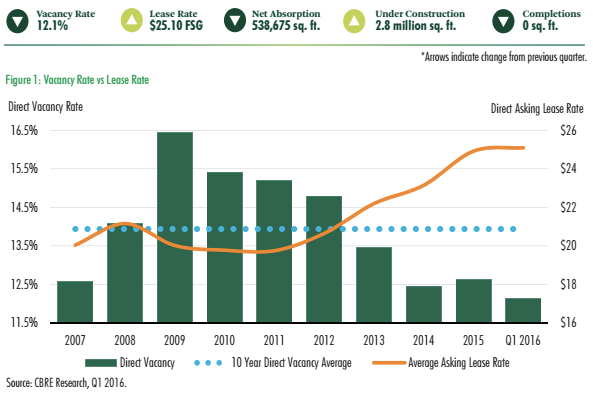The width and height of the screenshot is (593, 396).
Task: Click the 2009 year axis label
Action: (175, 340)
